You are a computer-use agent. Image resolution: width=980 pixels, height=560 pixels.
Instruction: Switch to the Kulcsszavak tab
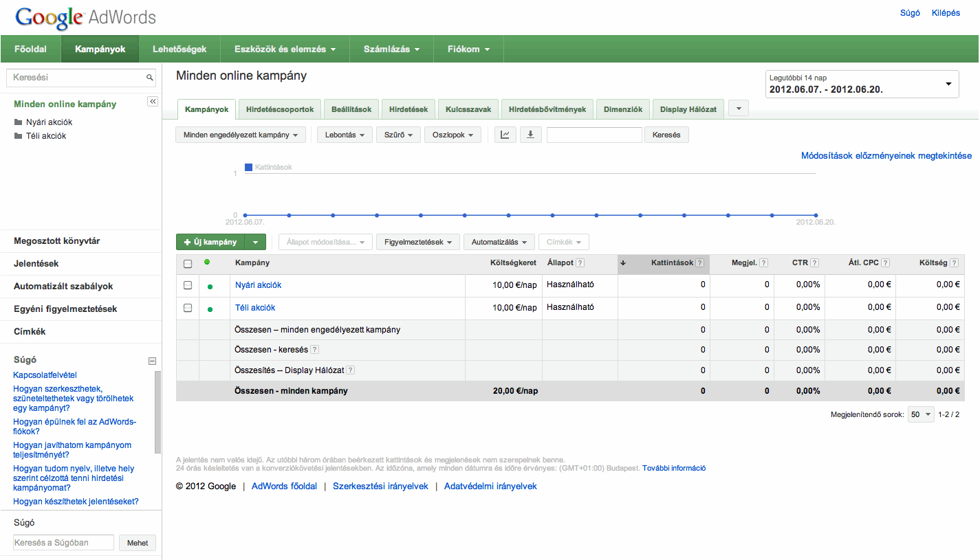[x=468, y=109]
